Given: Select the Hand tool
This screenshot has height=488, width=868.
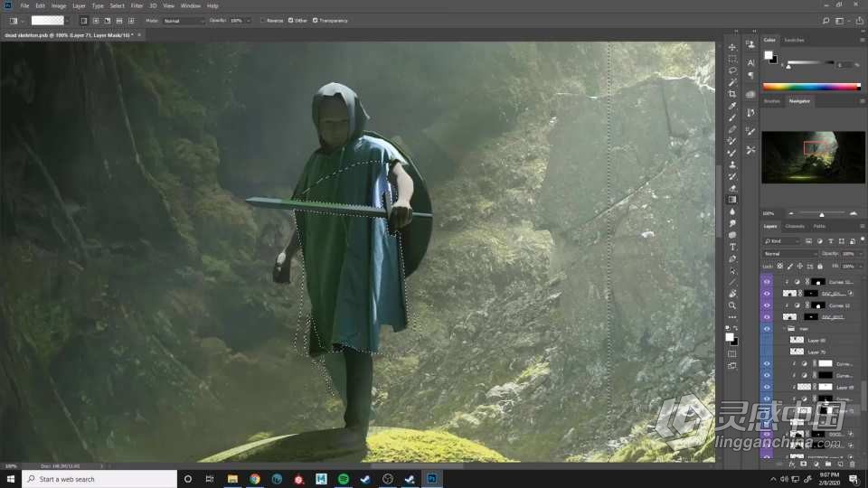Looking at the screenshot, I should [x=732, y=294].
